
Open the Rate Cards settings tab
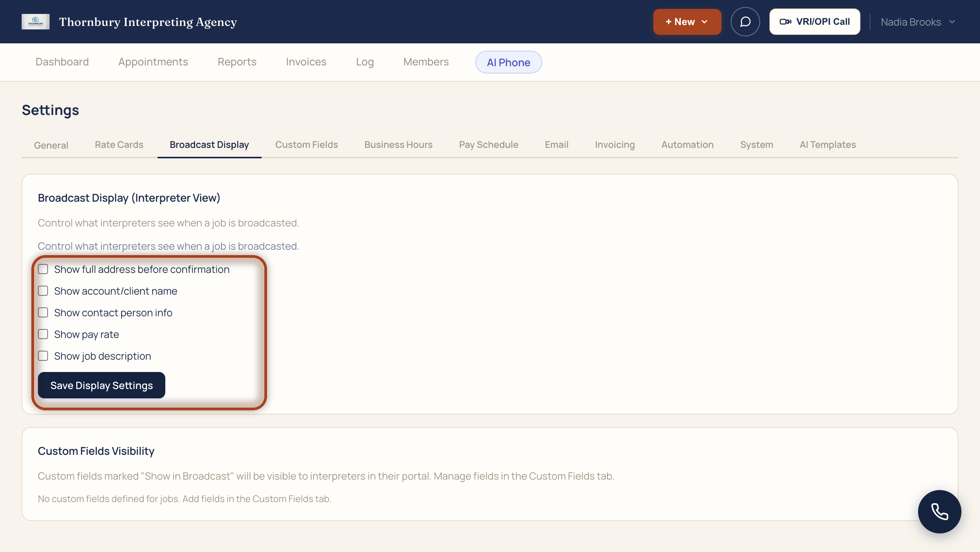pyautogui.click(x=119, y=144)
